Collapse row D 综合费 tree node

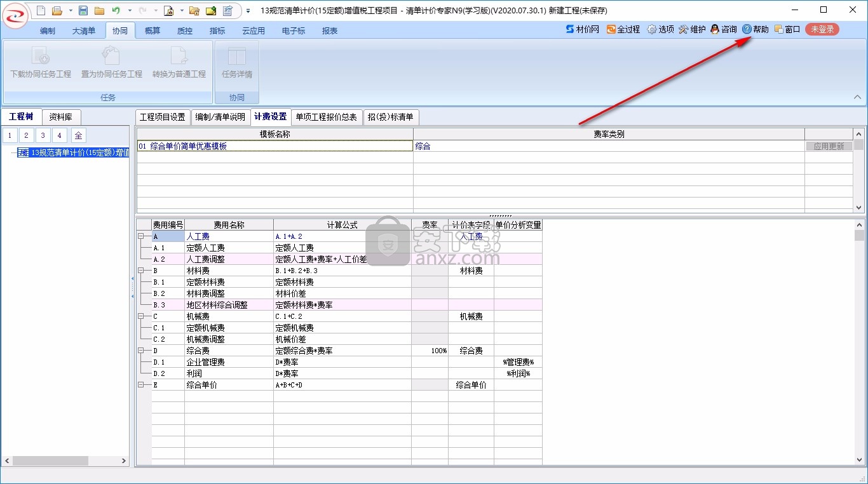[141, 351]
